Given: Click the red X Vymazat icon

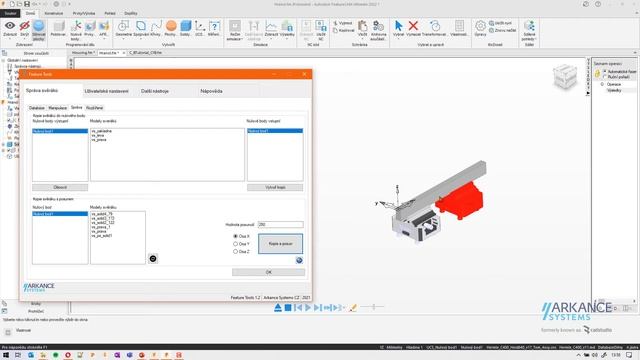Looking at the screenshot, I should [x=413, y=26].
